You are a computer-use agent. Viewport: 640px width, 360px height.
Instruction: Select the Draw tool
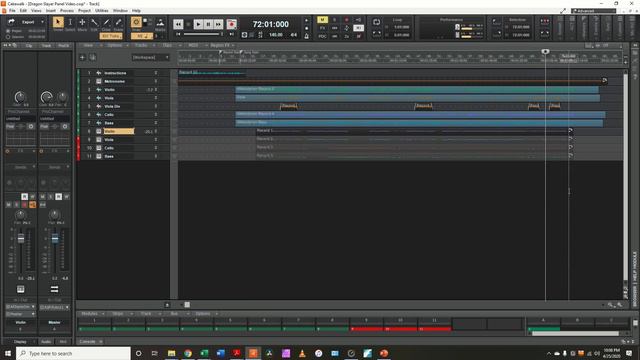[107, 22]
